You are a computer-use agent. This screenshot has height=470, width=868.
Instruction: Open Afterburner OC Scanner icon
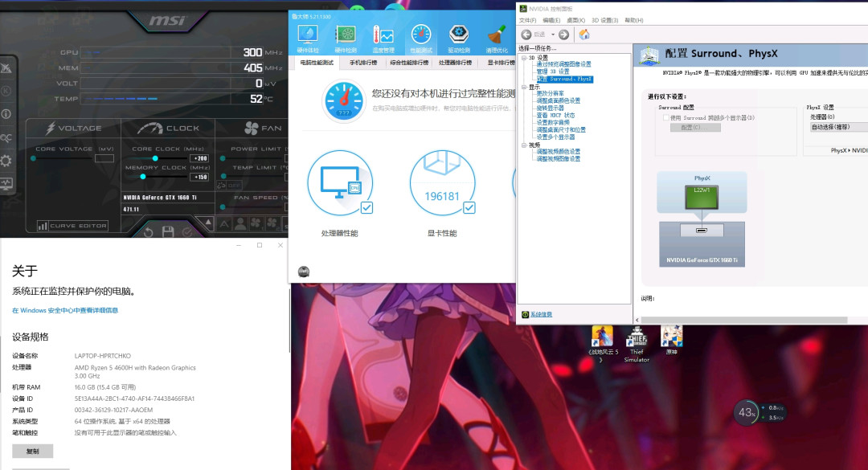tap(6, 138)
